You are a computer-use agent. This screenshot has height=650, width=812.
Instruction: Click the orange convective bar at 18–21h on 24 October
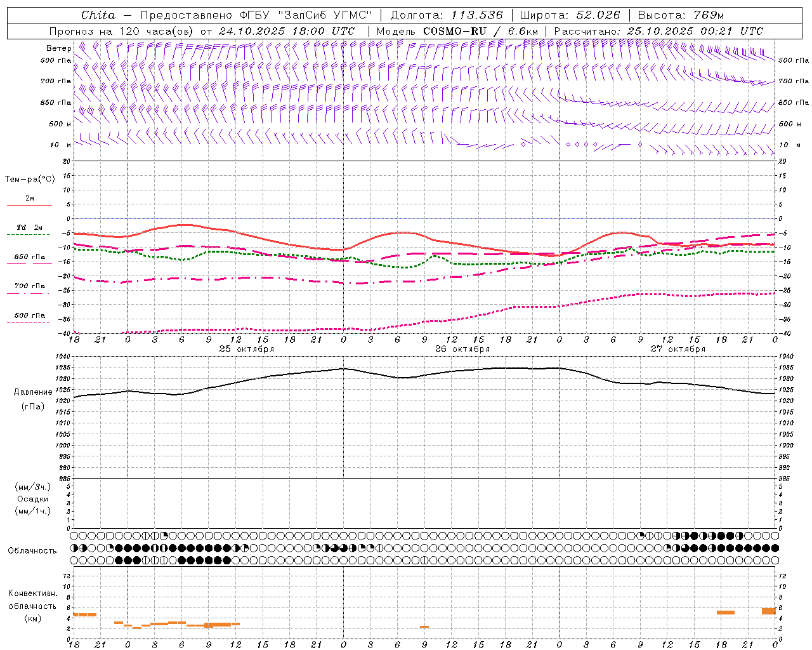click(x=85, y=614)
